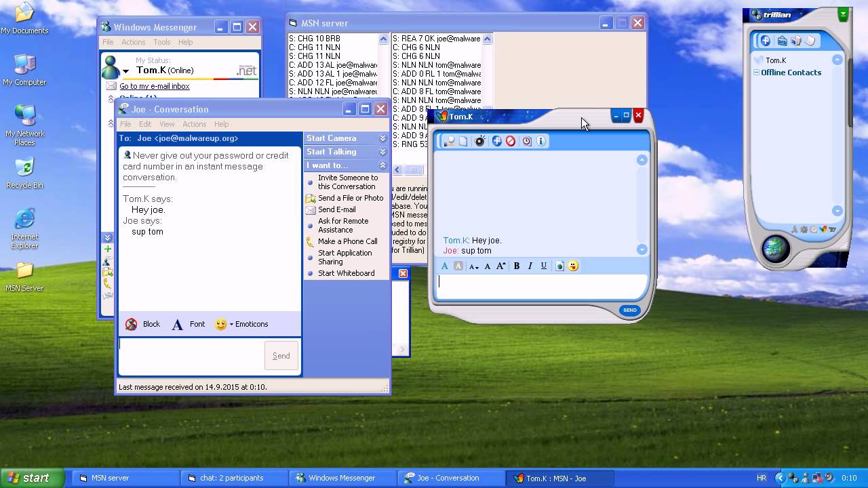The width and height of the screenshot is (868, 488).
Task: Click the SEND button in Trillian chat
Action: coord(630,310)
